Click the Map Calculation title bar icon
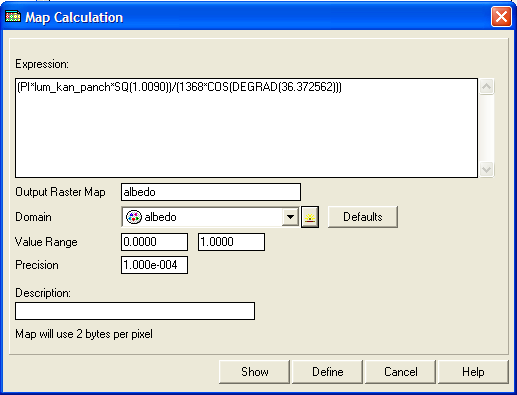Screen dimensions: 517x395 [x=13, y=17]
